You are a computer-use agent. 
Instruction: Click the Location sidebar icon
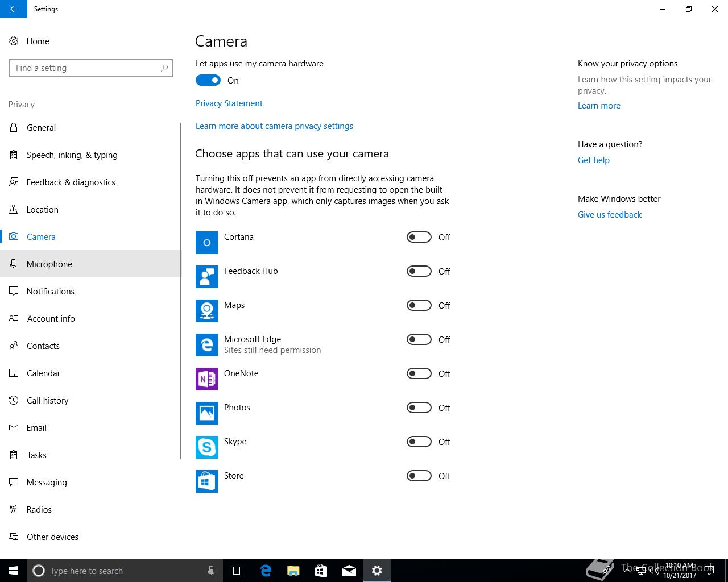(14, 209)
